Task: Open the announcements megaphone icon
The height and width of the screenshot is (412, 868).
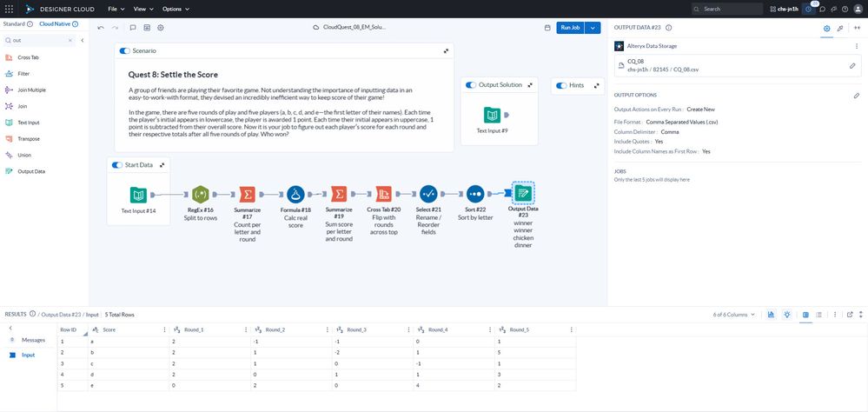Action: point(833,9)
